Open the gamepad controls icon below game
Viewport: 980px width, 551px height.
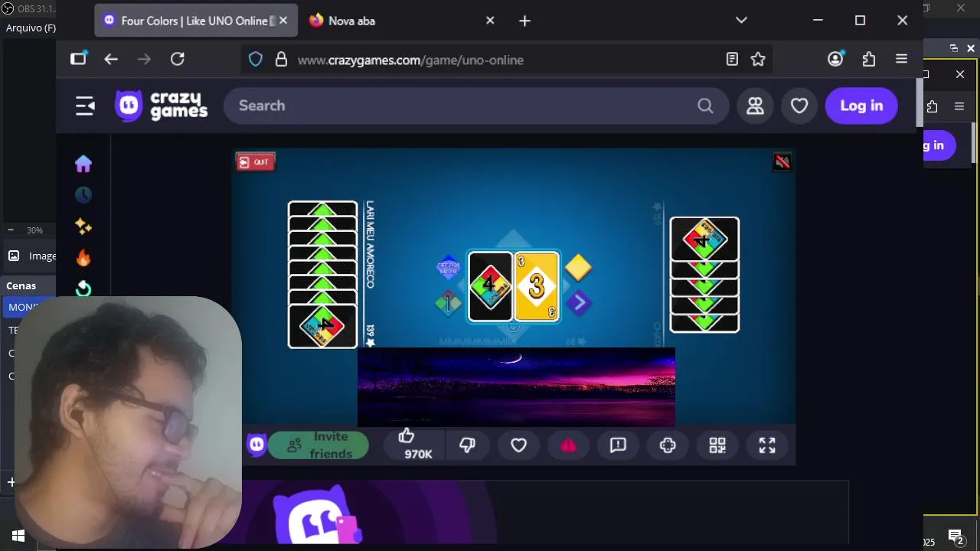(x=668, y=445)
